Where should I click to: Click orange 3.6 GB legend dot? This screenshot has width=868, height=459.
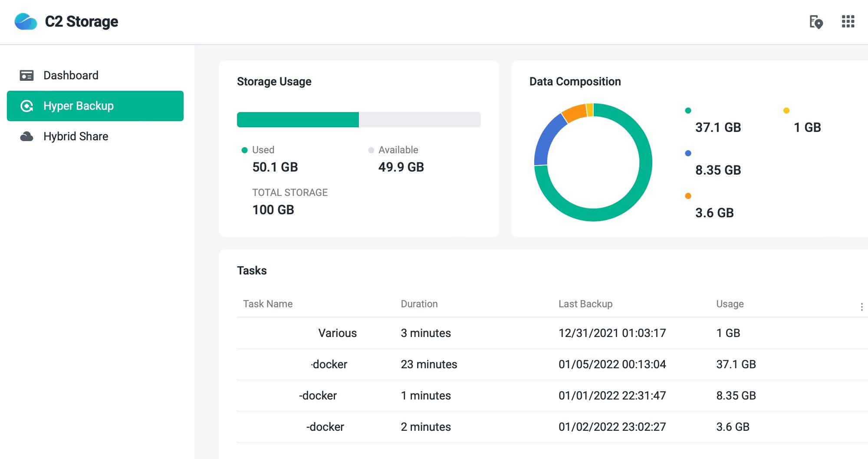(x=688, y=196)
